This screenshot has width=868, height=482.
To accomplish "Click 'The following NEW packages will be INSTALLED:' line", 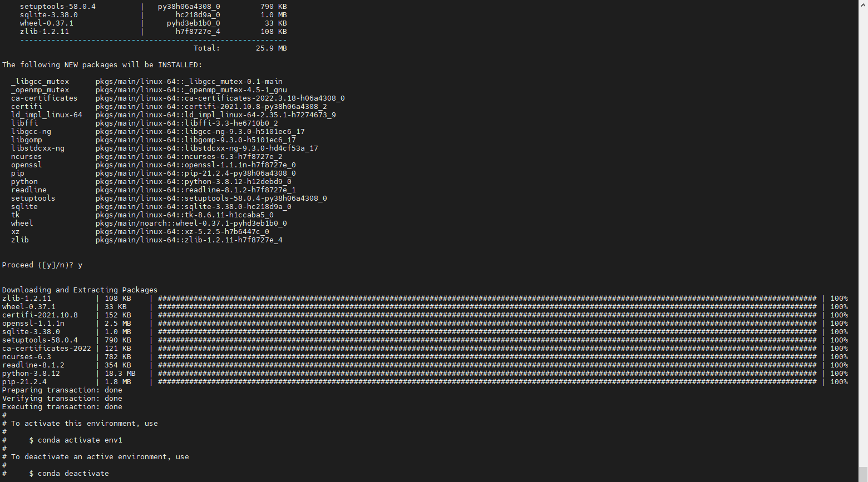I will [x=102, y=65].
